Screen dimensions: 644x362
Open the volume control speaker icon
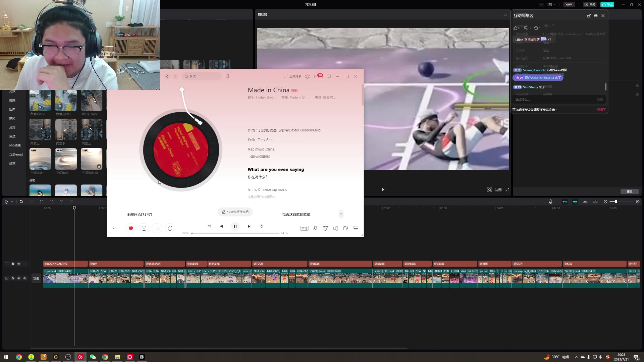(335, 228)
